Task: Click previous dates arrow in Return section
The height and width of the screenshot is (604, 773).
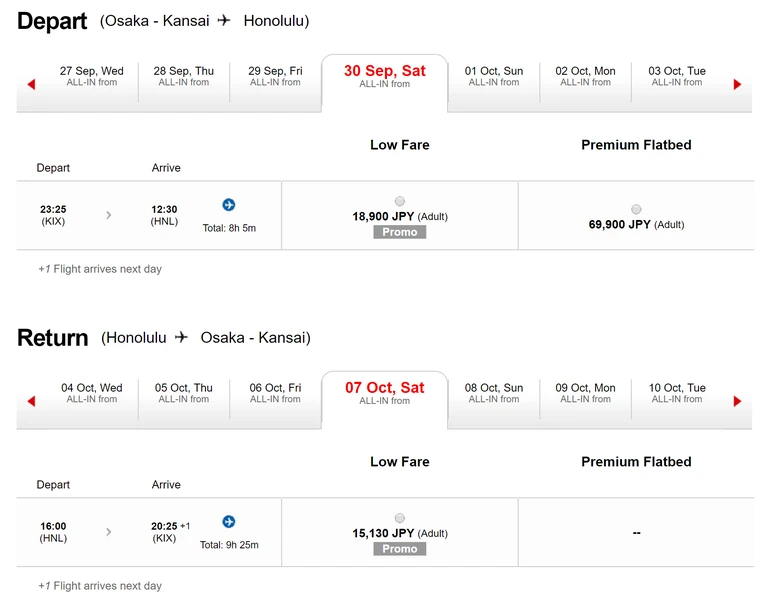Action: [x=31, y=401]
